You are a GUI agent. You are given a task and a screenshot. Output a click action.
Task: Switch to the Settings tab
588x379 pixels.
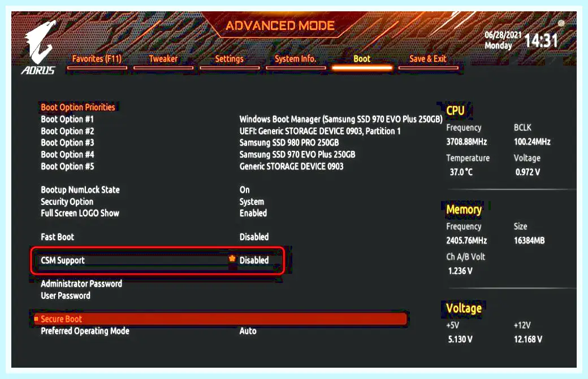pos(229,59)
